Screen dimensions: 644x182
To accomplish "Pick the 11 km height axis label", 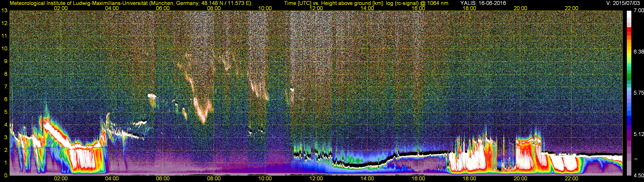I will (5, 36).
